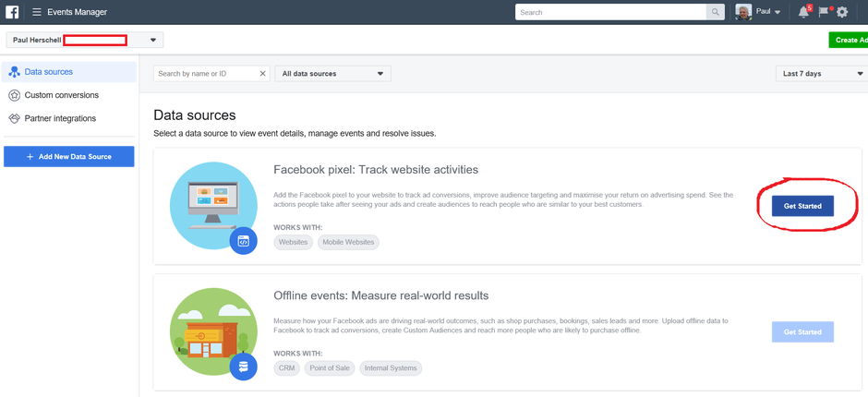Click the green Create Ad button

[848, 40]
